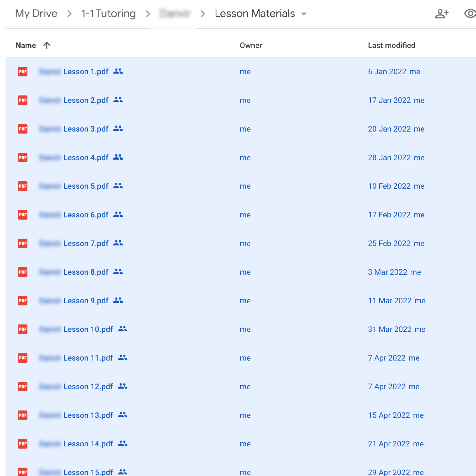Viewport: 476px width, 476px height.
Task: Click the Owner column header
Action: point(251,45)
